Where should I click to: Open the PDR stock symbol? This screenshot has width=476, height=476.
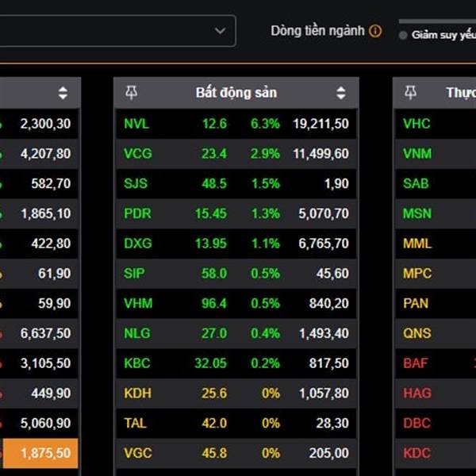point(136,213)
